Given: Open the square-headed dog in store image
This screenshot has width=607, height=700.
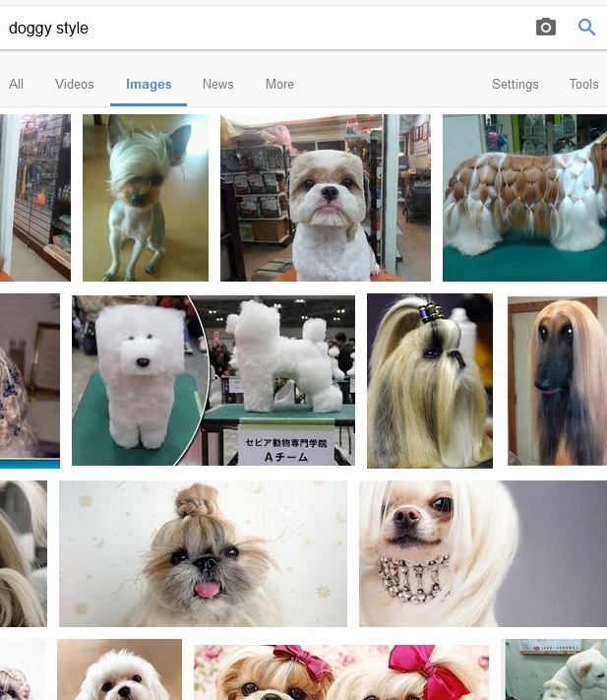Looking at the screenshot, I should click(x=326, y=198).
